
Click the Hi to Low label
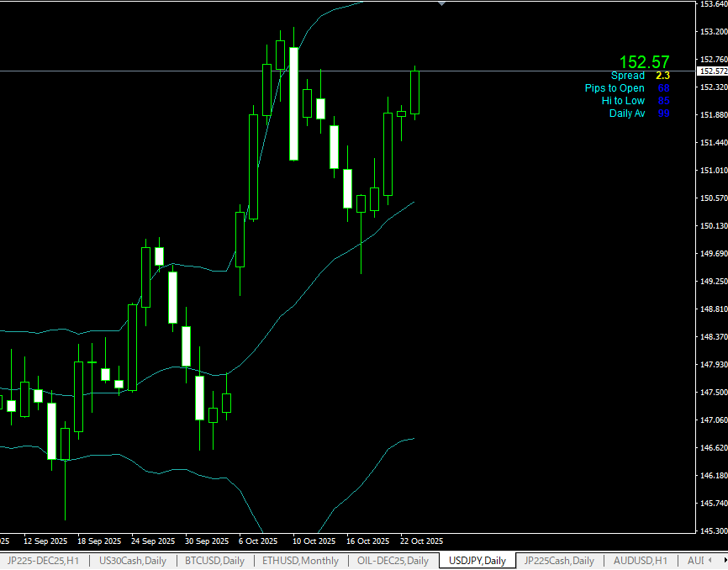[623, 101]
